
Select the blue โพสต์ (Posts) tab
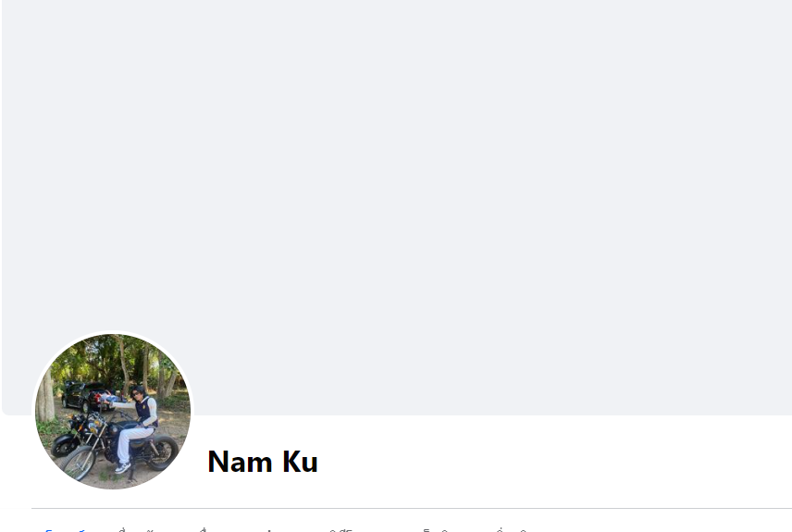coord(63,530)
